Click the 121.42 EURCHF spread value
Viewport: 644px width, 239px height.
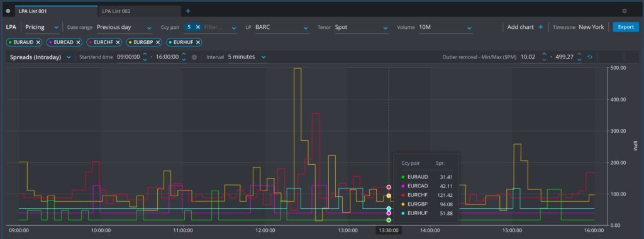point(445,195)
